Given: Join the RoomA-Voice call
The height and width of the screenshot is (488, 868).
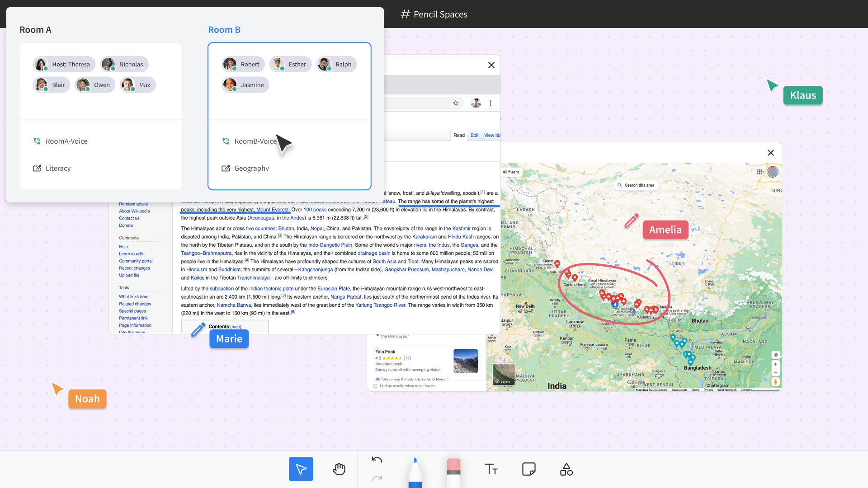Looking at the screenshot, I should point(61,141).
